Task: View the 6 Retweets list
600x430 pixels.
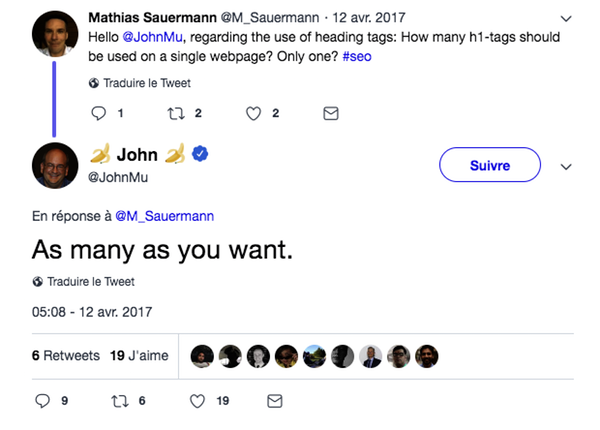Action: pyautogui.click(x=65, y=355)
